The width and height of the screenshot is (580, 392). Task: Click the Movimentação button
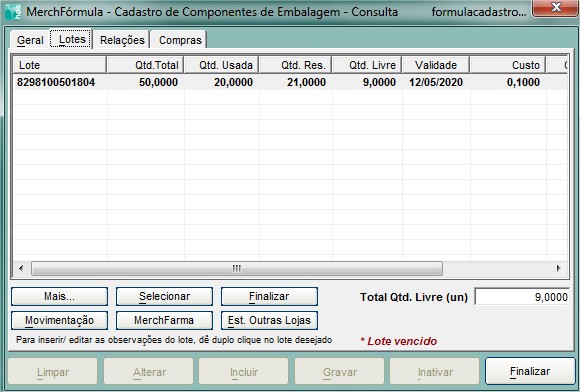point(60,320)
